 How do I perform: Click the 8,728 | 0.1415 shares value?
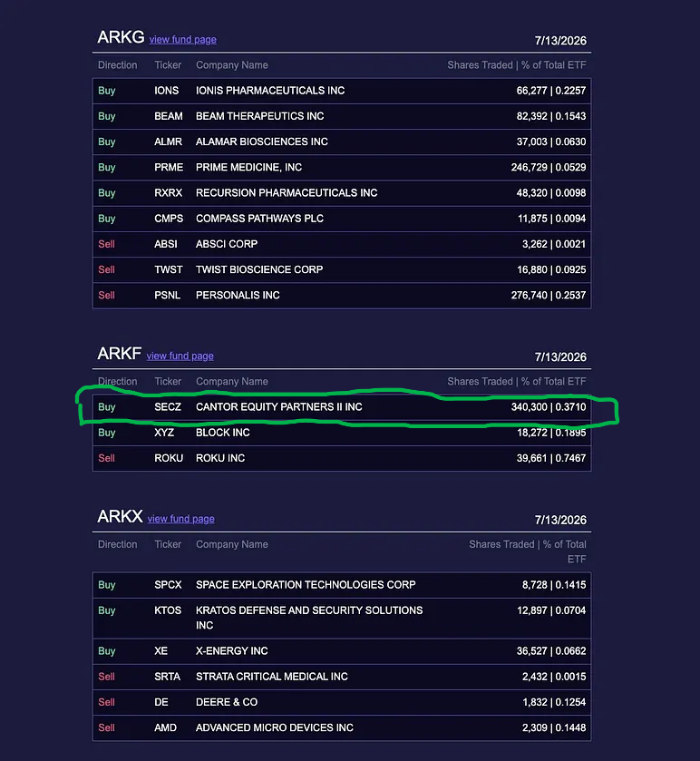[554, 585]
